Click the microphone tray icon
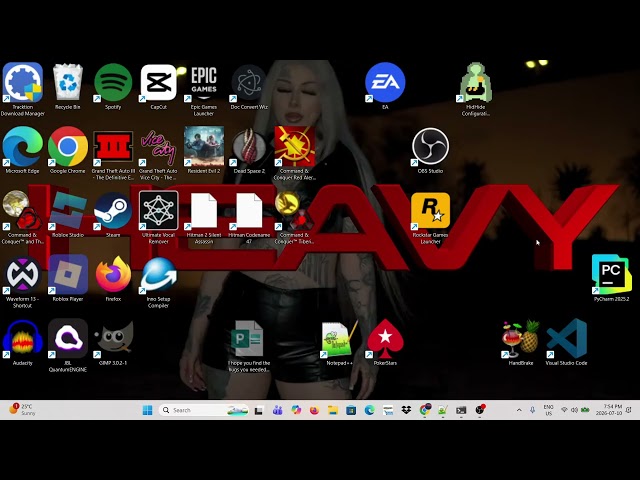 532,410
